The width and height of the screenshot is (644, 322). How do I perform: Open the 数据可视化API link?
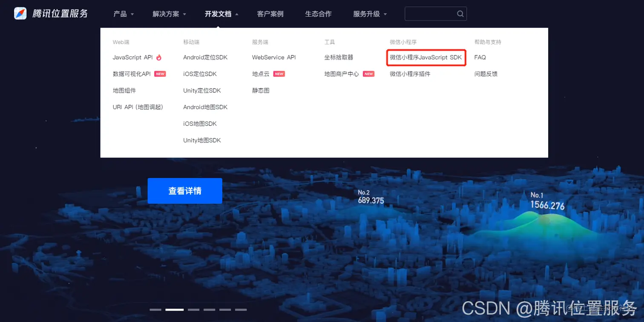pos(132,74)
